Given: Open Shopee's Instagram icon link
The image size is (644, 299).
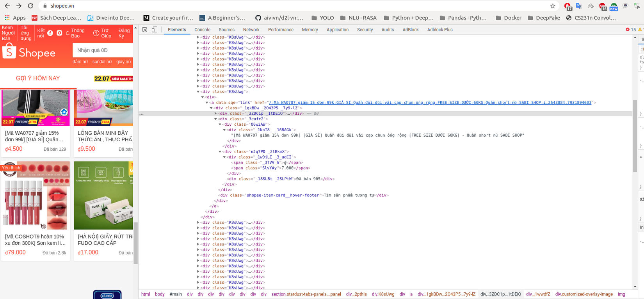Looking at the screenshot, I should [x=59, y=33].
